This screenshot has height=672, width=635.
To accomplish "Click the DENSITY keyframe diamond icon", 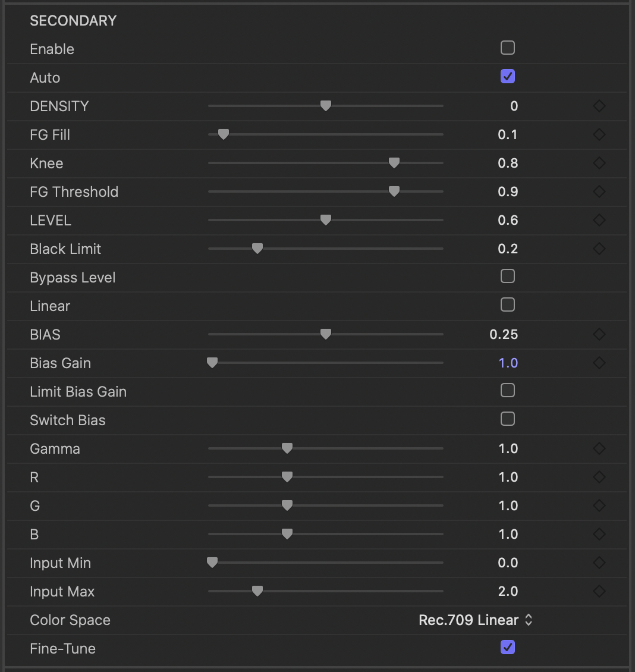I will [x=599, y=106].
